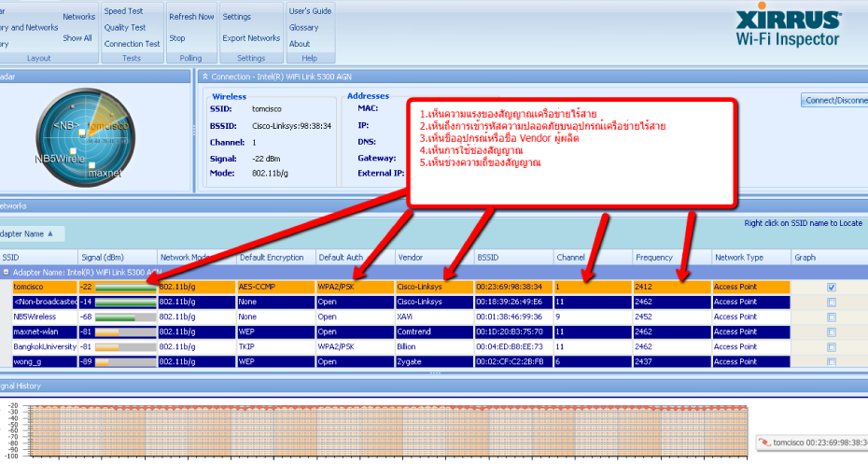Select the <Non-broadcasted SSID row
The image size is (868, 464).
[45, 302]
